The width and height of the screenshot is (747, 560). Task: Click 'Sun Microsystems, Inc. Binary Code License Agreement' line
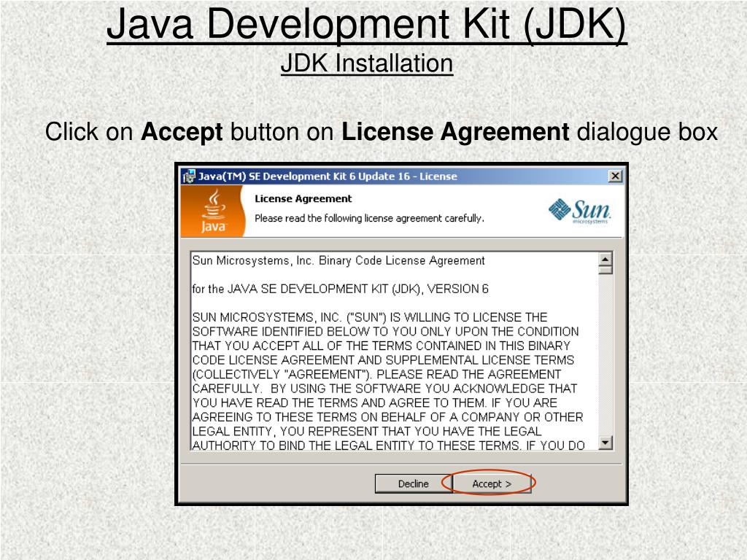(x=338, y=260)
